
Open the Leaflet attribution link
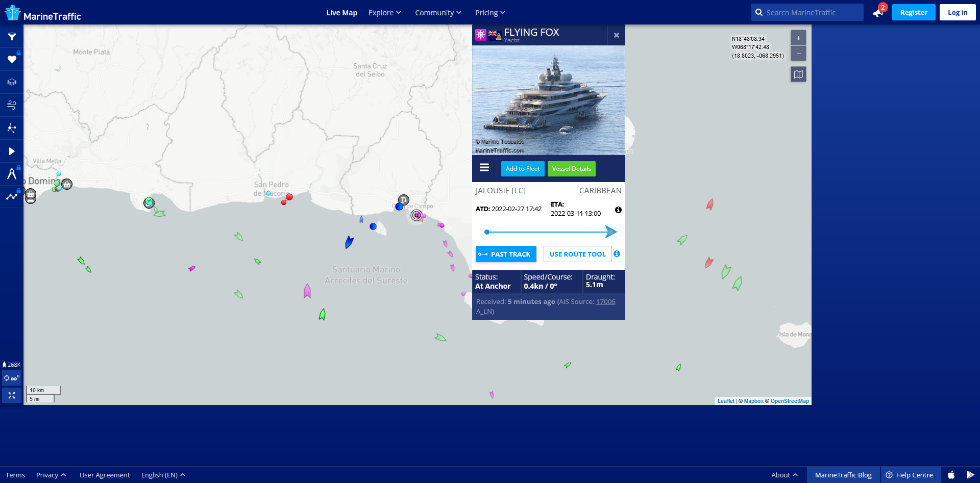726,401
